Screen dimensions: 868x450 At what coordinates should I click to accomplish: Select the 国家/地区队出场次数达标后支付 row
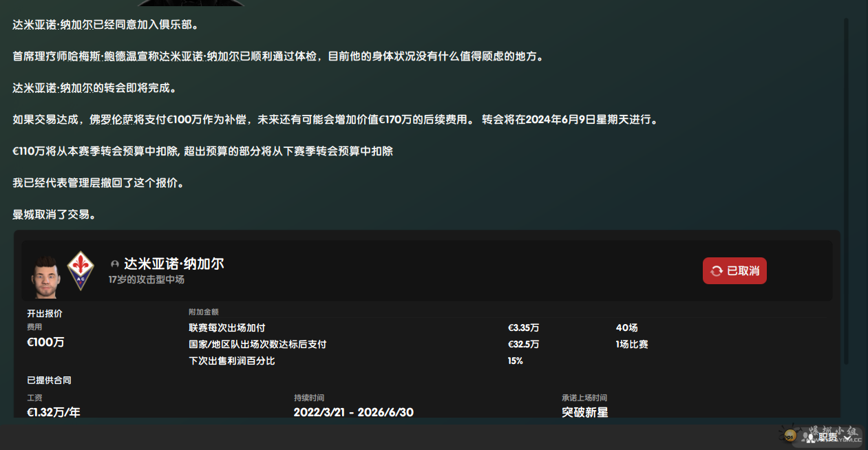point(257,344)
